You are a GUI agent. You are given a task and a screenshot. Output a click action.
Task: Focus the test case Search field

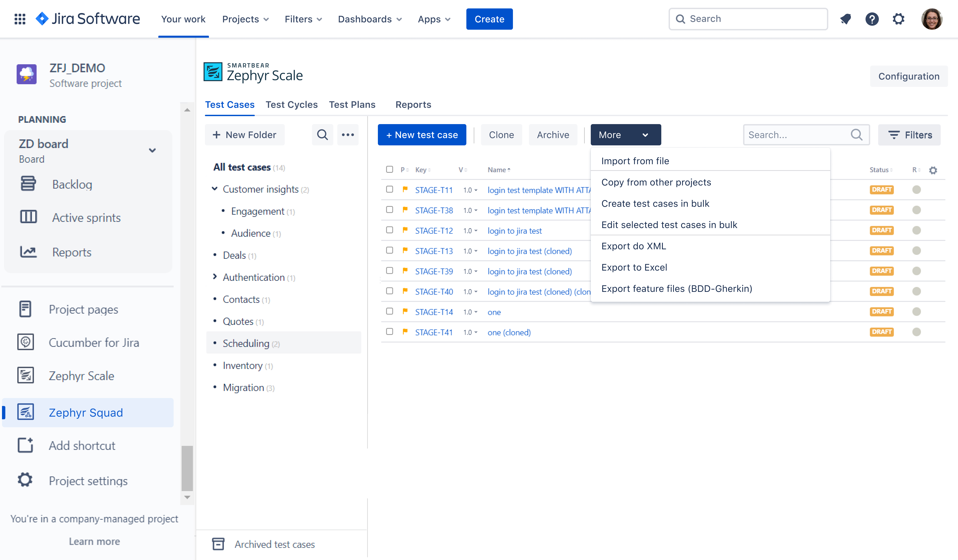tap(806, 135)
